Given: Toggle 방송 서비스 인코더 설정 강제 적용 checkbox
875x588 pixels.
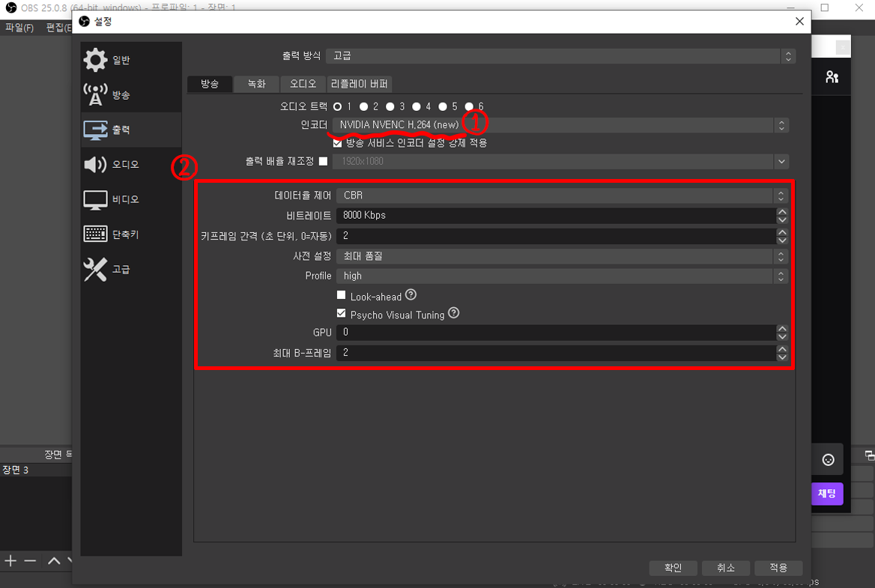Looking at the screenshot, I should coord(337,143).
